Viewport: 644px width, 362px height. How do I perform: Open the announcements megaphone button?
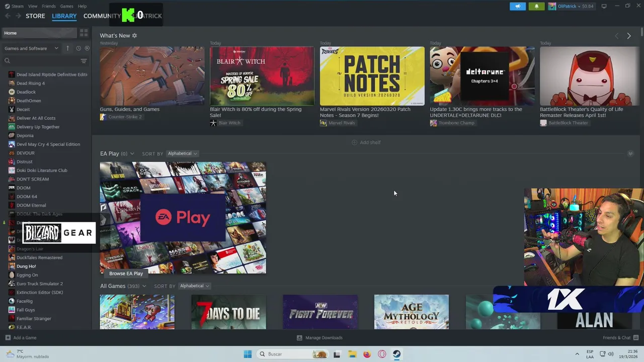517,6
